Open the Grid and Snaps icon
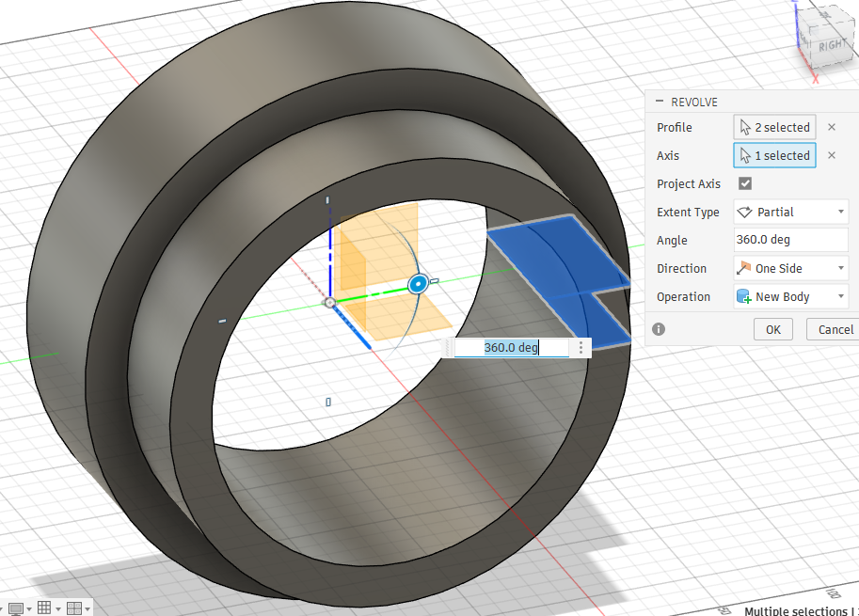The height and width of the screenshot is (616, 859). point(44,608)
